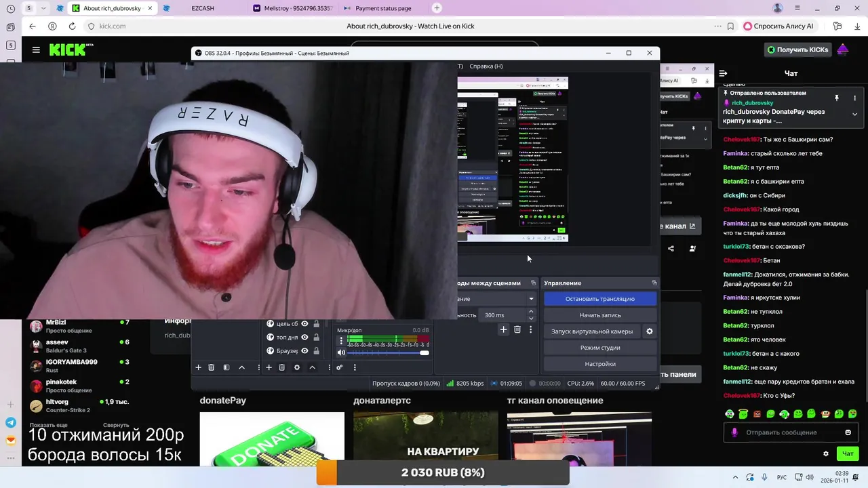Toggle lock on топ дня source

pos(316,337)
